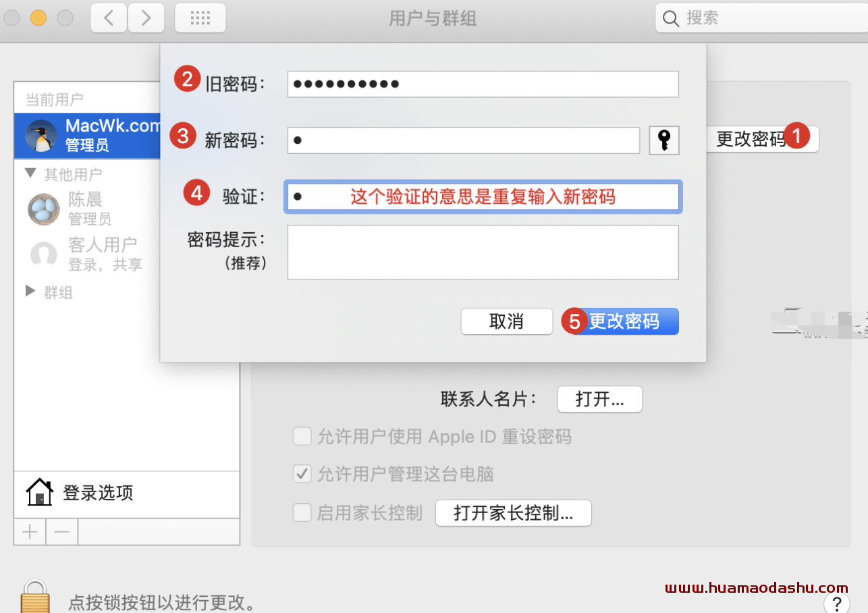Go forward with the right arrow button
Screen dimensions: 868x613
(146, 18)
